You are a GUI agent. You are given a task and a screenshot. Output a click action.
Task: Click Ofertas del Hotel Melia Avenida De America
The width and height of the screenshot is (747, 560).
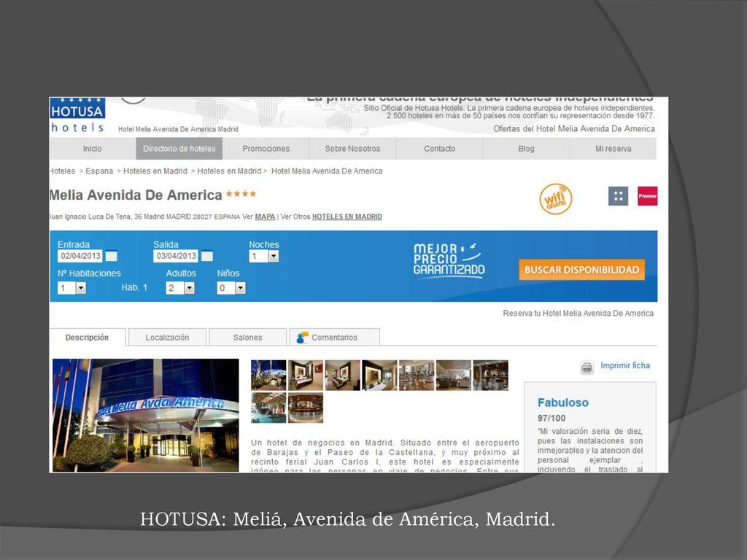tap(574, 128)
